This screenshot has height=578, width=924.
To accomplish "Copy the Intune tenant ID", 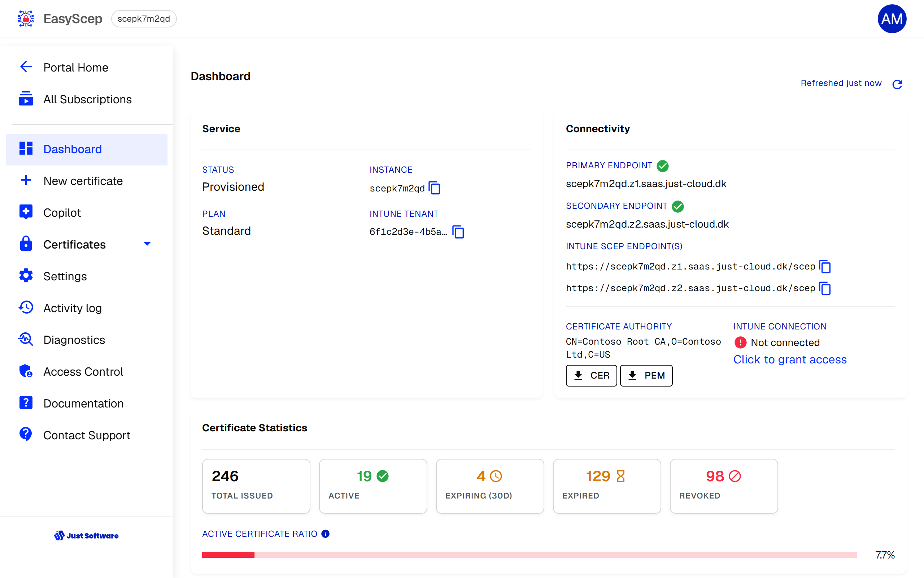I will tap(458, 232).
